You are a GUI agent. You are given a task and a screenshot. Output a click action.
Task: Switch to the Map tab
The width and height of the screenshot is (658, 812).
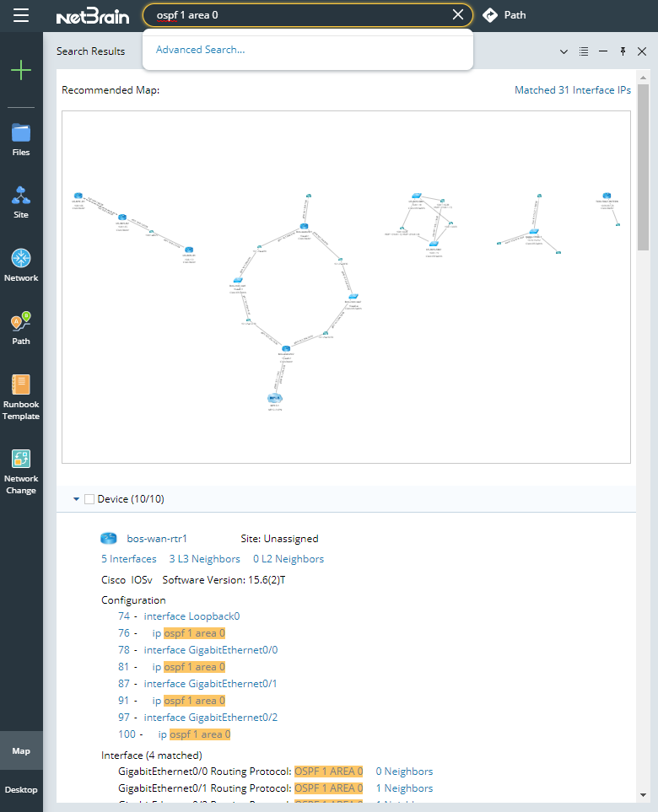pyautogui.click(x=21, y=750)
